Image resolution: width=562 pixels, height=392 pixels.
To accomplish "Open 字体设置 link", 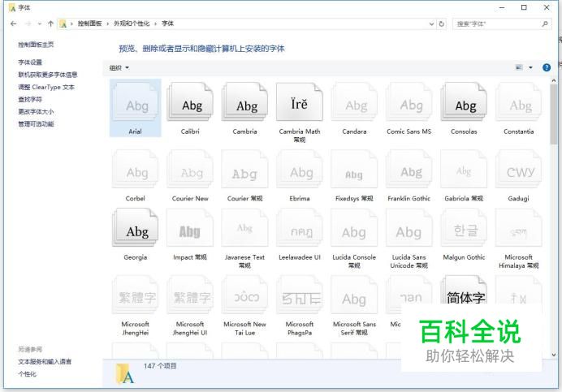I will (30, 62).
